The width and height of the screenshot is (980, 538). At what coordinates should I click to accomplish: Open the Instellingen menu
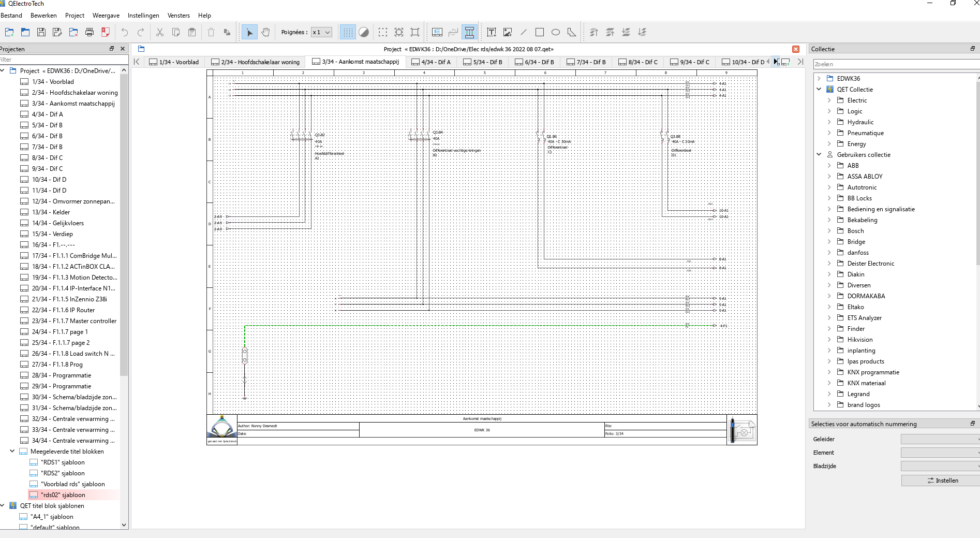[143, 16]
